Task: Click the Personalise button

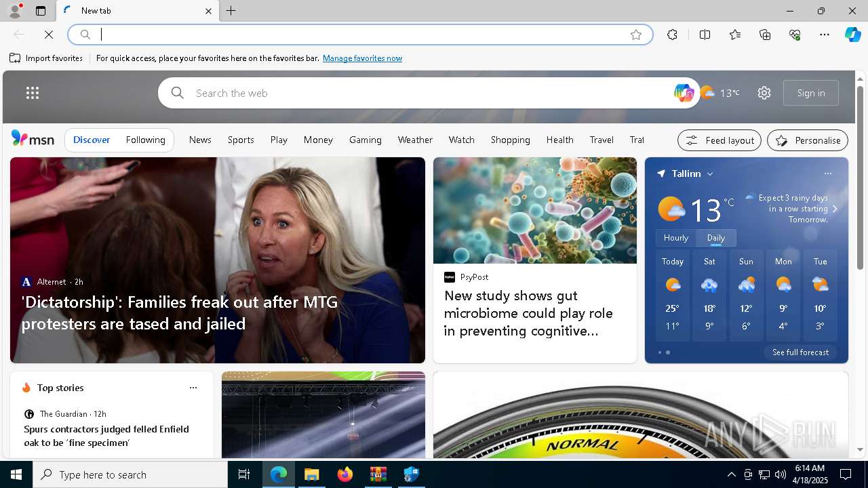Action: (x=808, y=140)
